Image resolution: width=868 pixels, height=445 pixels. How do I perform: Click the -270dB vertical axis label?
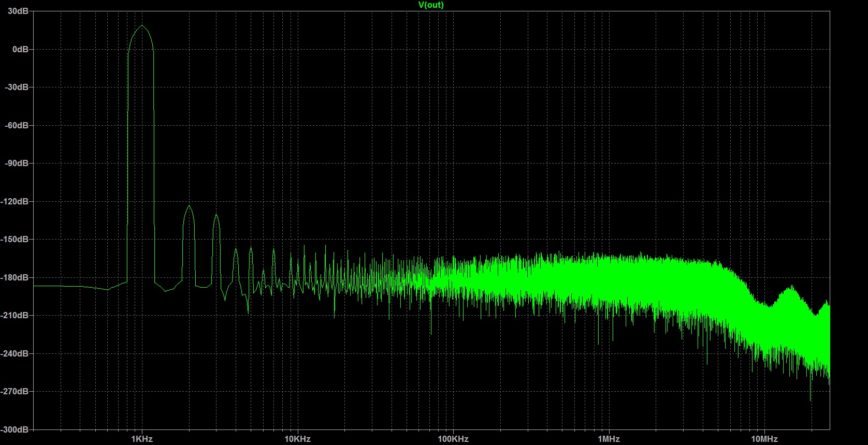click(15, 391)
